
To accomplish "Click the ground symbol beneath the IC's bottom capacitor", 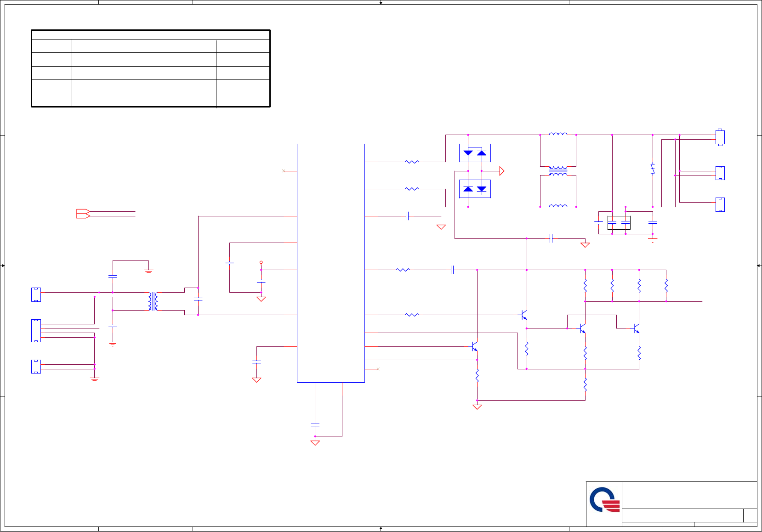I will [315, 443].
